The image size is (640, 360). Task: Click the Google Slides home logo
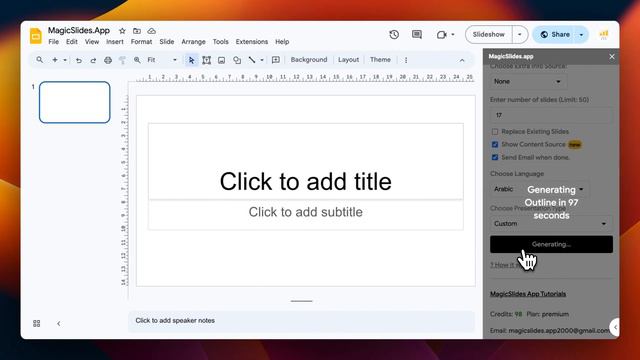(36, 36)
